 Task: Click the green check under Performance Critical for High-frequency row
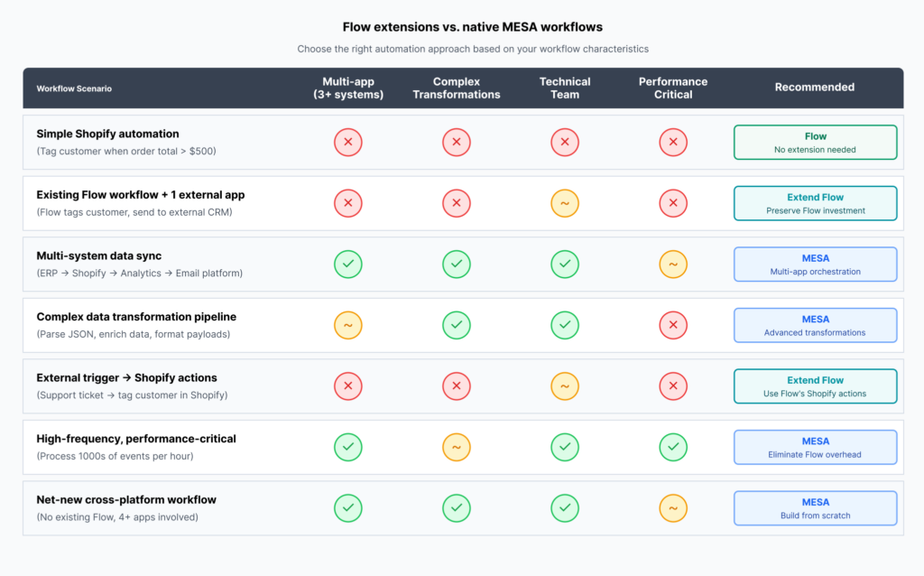click(673, 447)
